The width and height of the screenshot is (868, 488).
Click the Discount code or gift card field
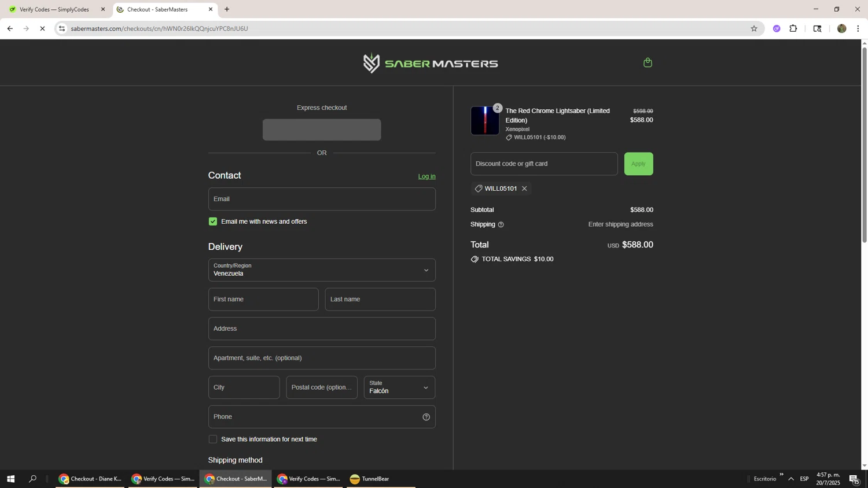pyautogui.click(x=544, y=164)
